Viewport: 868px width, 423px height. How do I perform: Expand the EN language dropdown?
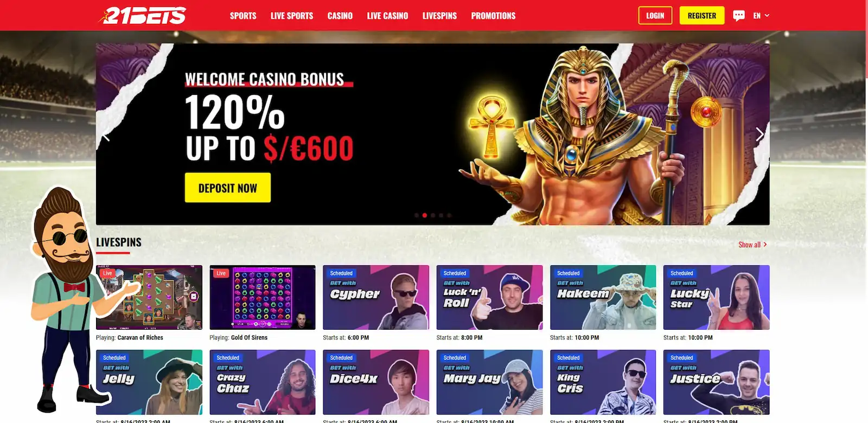coord(761,16)
